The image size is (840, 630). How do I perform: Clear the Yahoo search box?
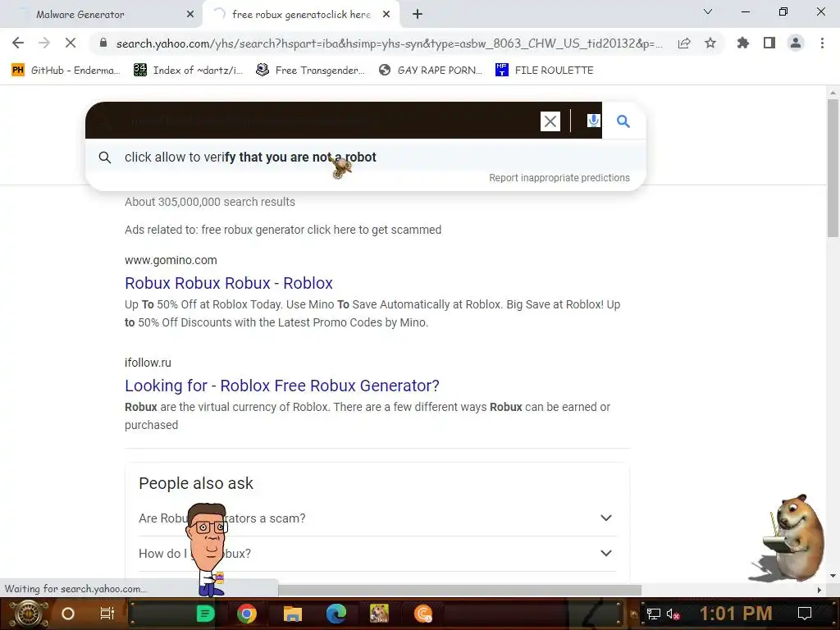550,121
